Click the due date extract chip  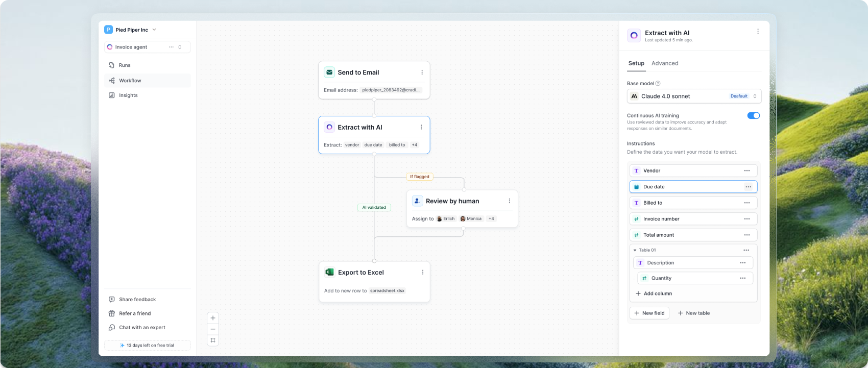[373, 145]
